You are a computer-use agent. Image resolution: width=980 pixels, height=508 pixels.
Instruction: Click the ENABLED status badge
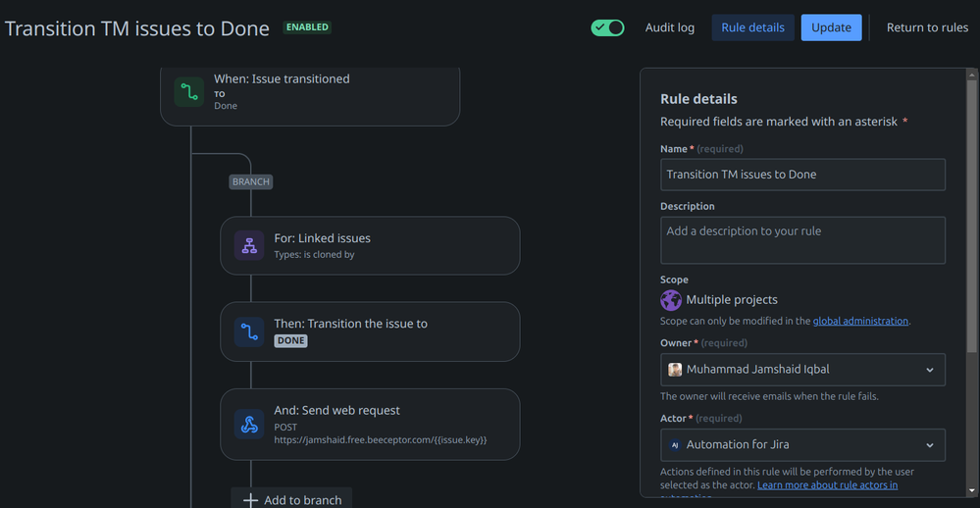click(307, 26)
